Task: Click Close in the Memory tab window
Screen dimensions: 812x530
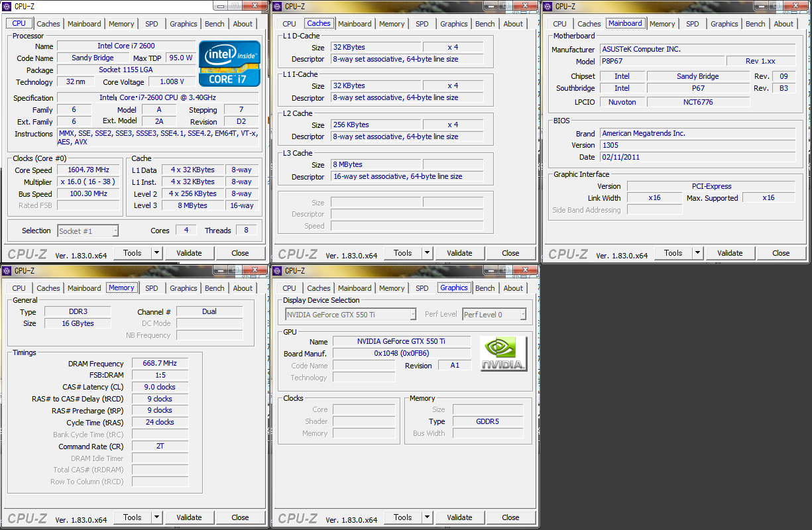Action: (x=240, y=517)
